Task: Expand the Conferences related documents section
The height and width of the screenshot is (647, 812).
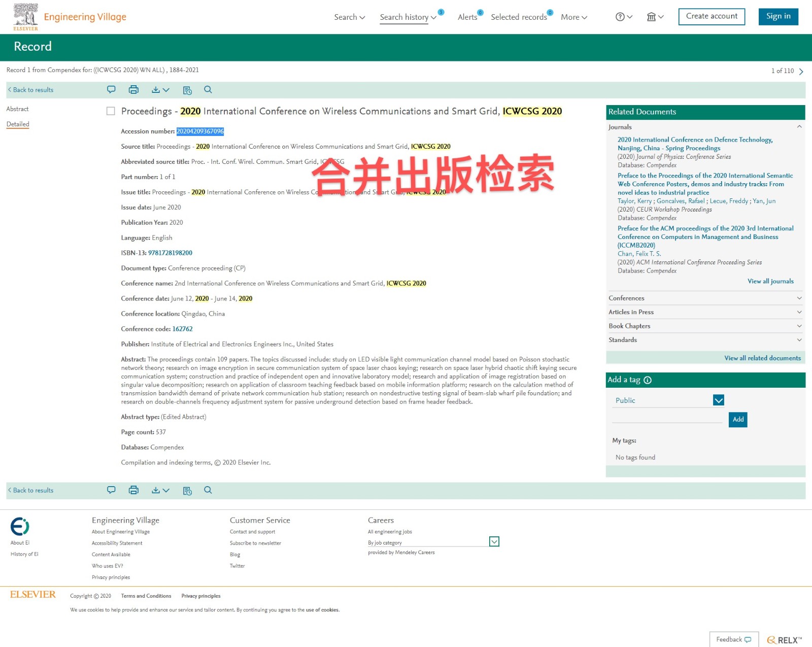Action: tap(799, 298)
